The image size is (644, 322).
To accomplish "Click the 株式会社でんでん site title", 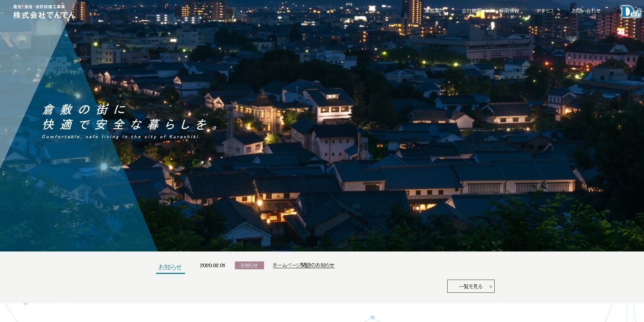I will click(44, 15).
